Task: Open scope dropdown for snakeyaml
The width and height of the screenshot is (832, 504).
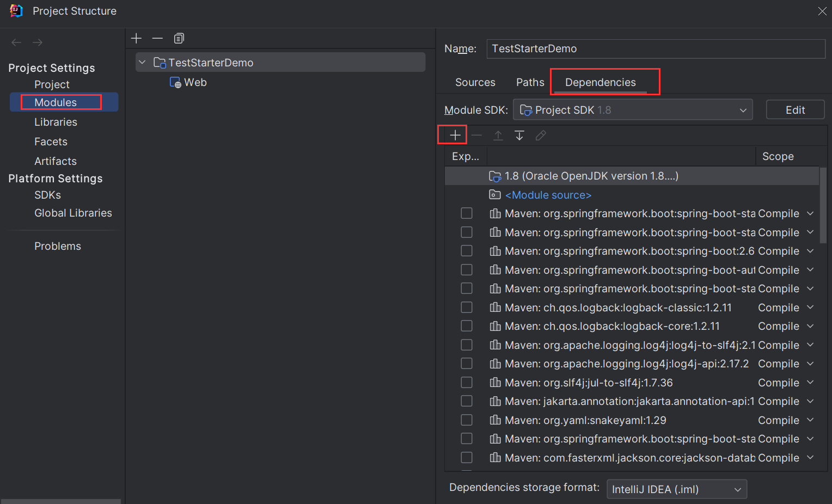Action: (810, 420)
